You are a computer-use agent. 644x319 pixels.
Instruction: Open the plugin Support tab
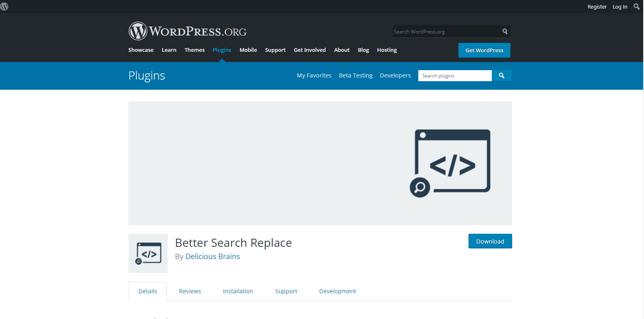tap(286, 291)
